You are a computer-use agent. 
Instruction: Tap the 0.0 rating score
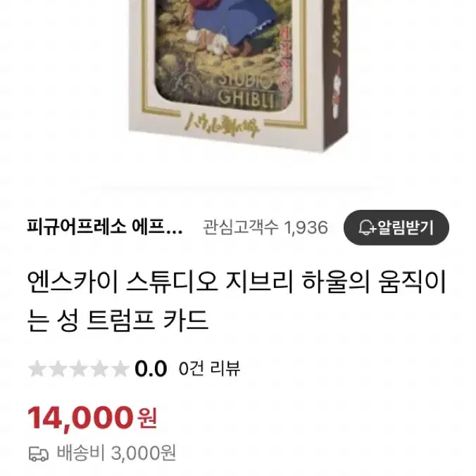pyautogui.click(x=151, y=368)
